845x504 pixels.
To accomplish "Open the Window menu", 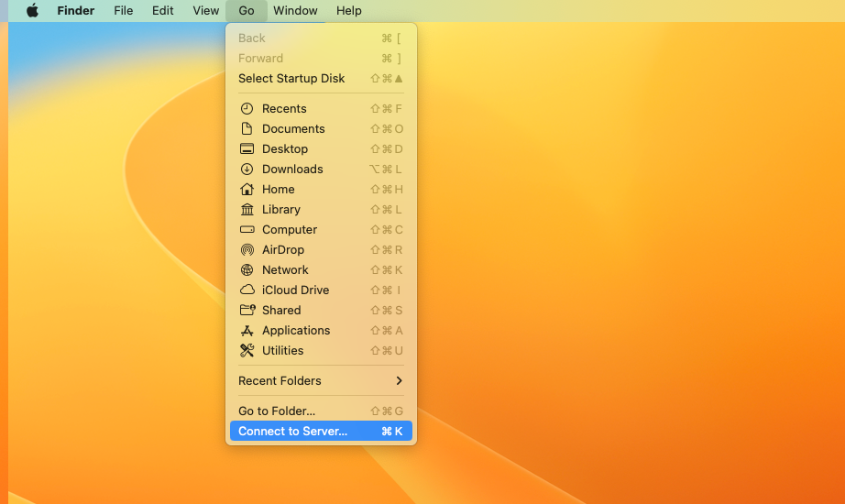I will pyautogui.click(x=295, y=10).
